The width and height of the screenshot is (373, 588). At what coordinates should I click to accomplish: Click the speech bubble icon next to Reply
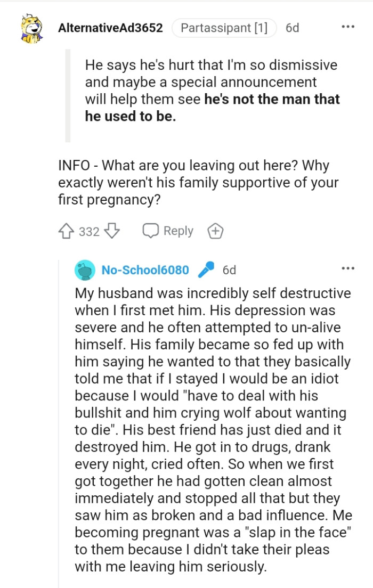coord(151,231)
